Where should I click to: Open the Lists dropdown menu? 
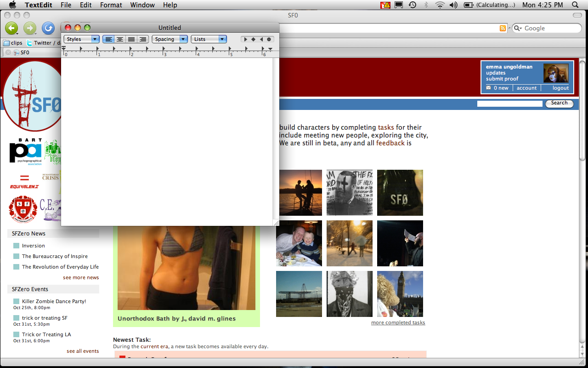(209, 40)
